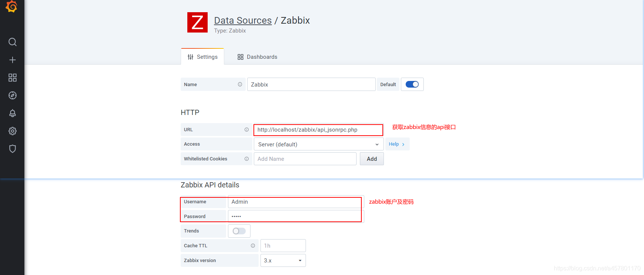Open the Configuration gear icon in sidebar
Screen dimensions: 644x275
pos(13,131)
